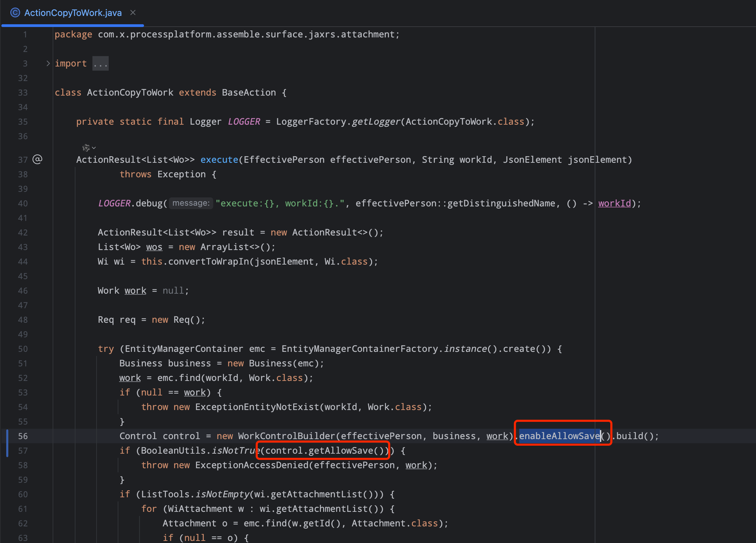This screenshot has height=543, width=756.
Task: Click the WorkControlBuilder constructor on line 56
Action: 286,436
